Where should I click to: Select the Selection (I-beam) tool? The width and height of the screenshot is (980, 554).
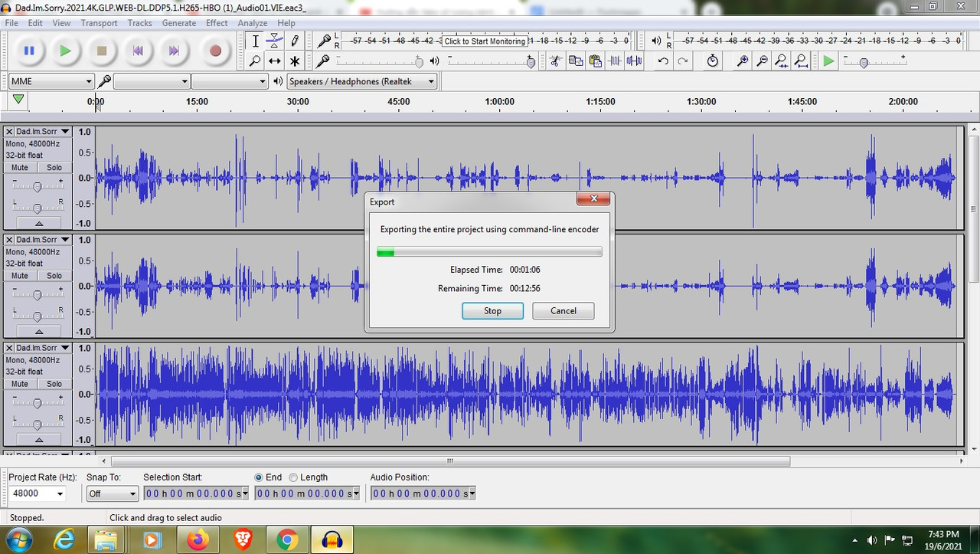click(256, 41)
